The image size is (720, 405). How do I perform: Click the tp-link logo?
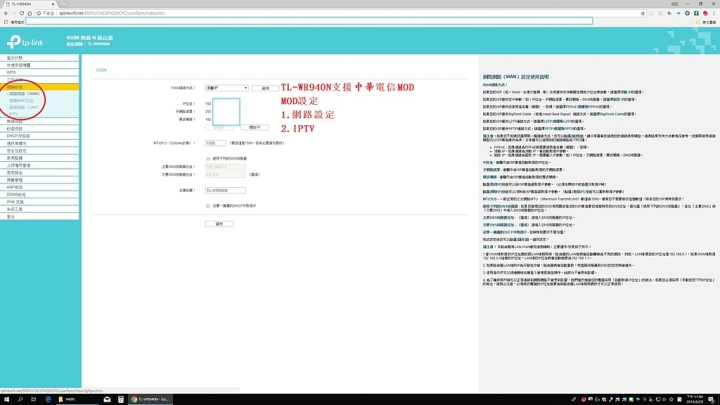point(25,42)
